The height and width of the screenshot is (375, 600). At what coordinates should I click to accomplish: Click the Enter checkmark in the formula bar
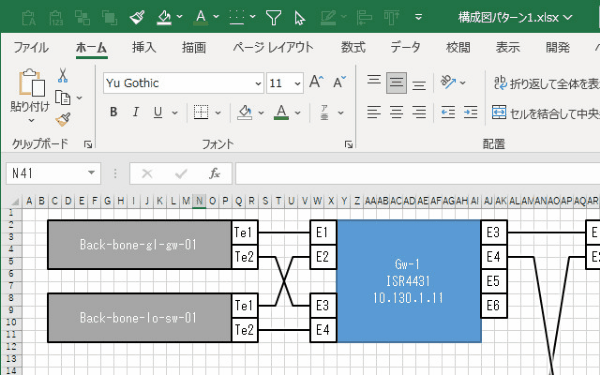click(181, 174)
